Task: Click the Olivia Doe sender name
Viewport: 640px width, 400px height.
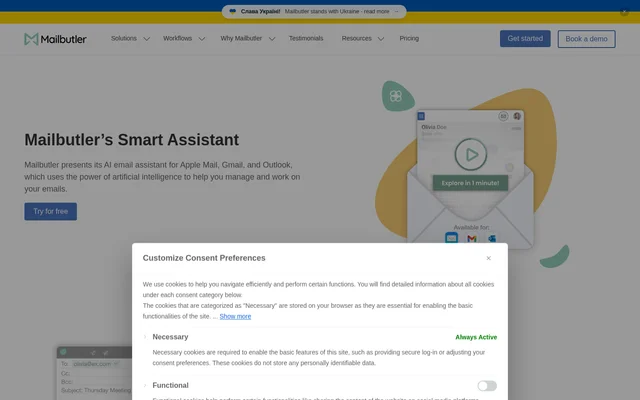Action: (434, 127)
